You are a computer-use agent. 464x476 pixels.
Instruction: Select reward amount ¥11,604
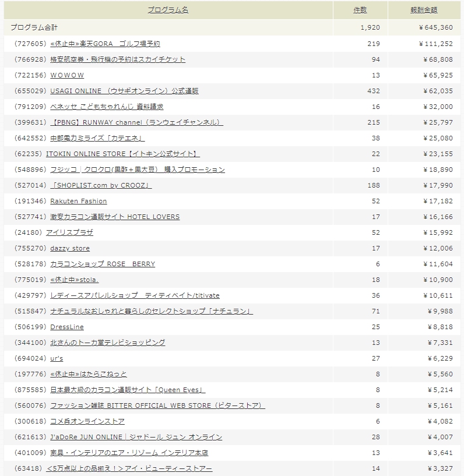[438, 265]
